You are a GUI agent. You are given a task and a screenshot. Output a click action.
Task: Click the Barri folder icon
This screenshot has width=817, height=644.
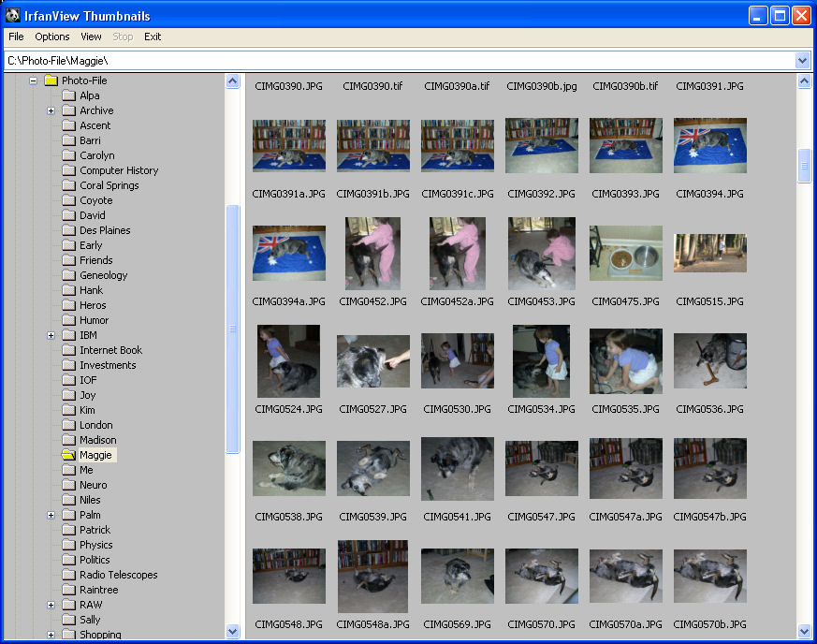tap(68, 140)
